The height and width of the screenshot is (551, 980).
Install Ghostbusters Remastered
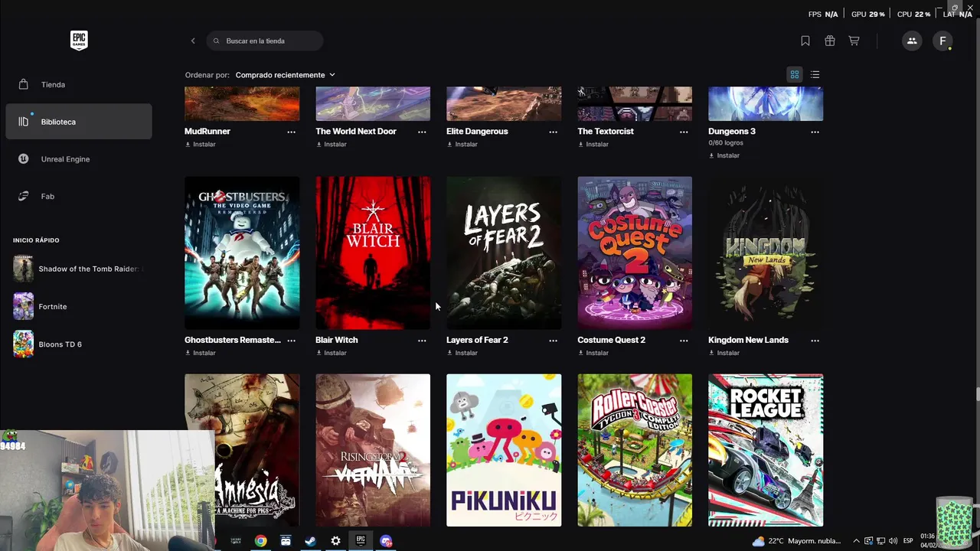[201, 353]
